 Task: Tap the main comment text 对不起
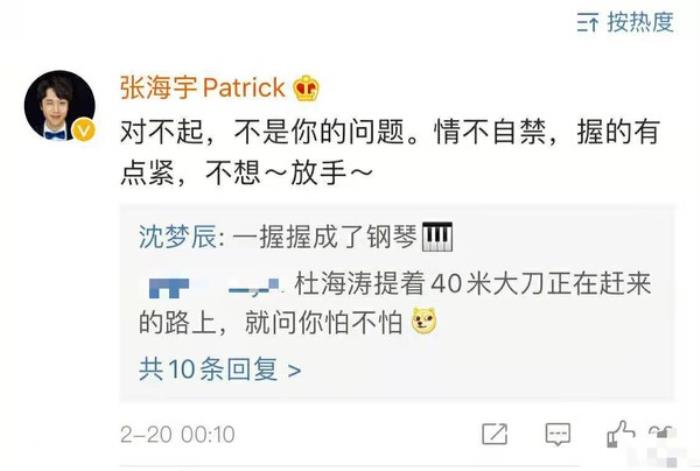tap(390, 151)
